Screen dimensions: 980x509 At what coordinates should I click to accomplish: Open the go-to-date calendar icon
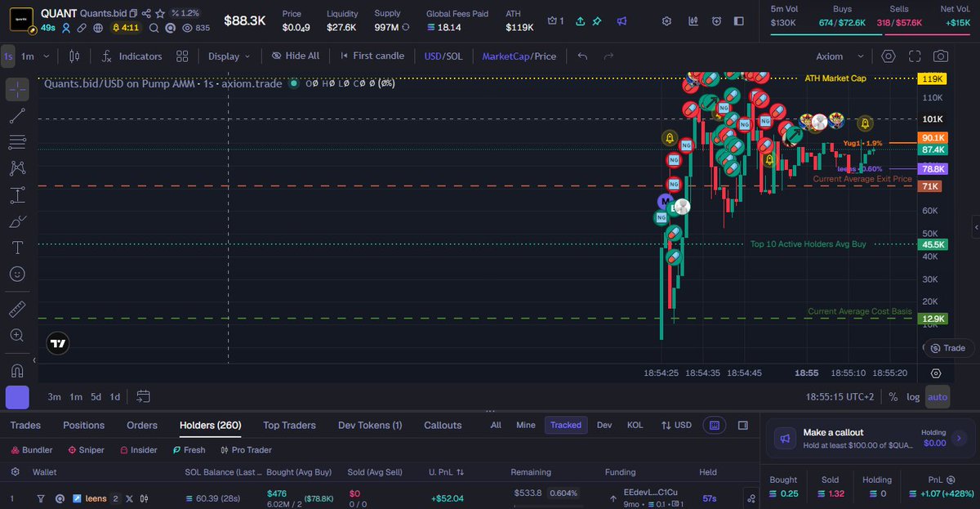pos(144,396)
